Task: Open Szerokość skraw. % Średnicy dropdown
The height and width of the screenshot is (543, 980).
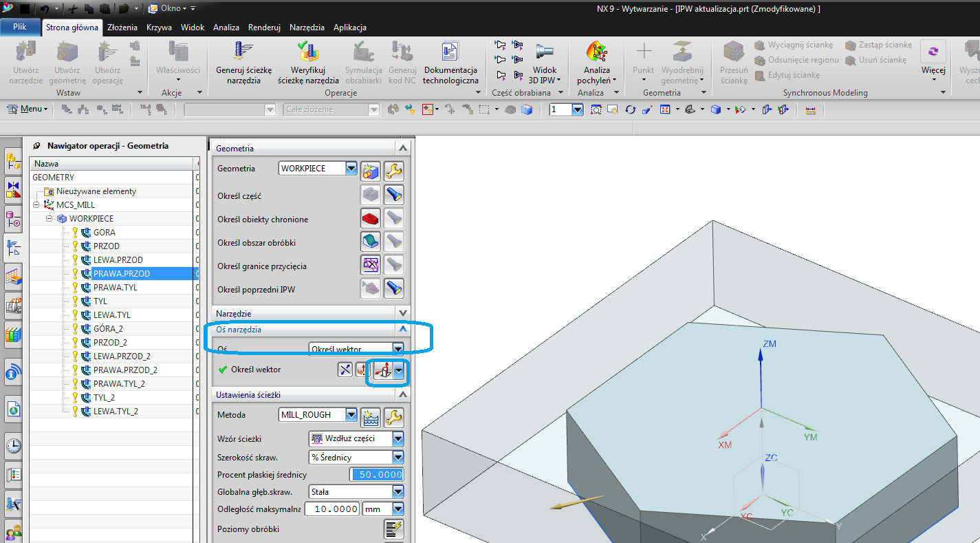Action: 398,457
